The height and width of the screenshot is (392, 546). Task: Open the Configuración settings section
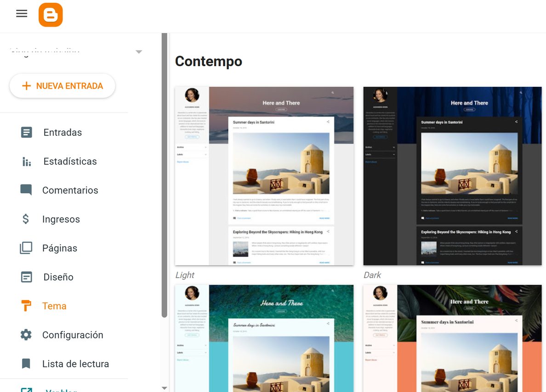click(x=73, y=335)
